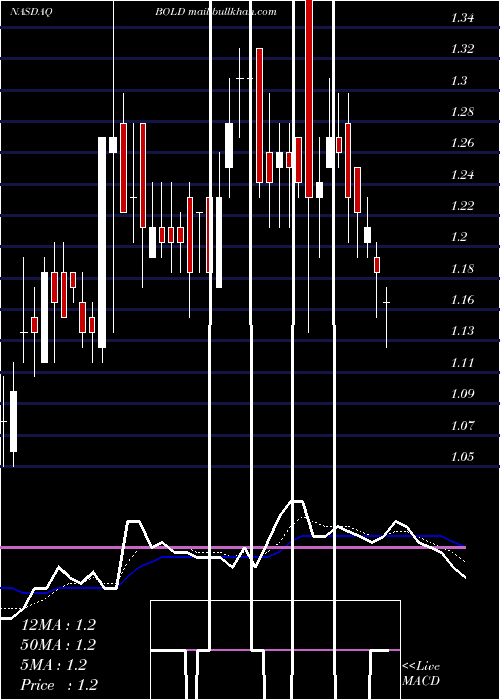
Task: Click the 1.32 price axis label
Action: (462, 49)
